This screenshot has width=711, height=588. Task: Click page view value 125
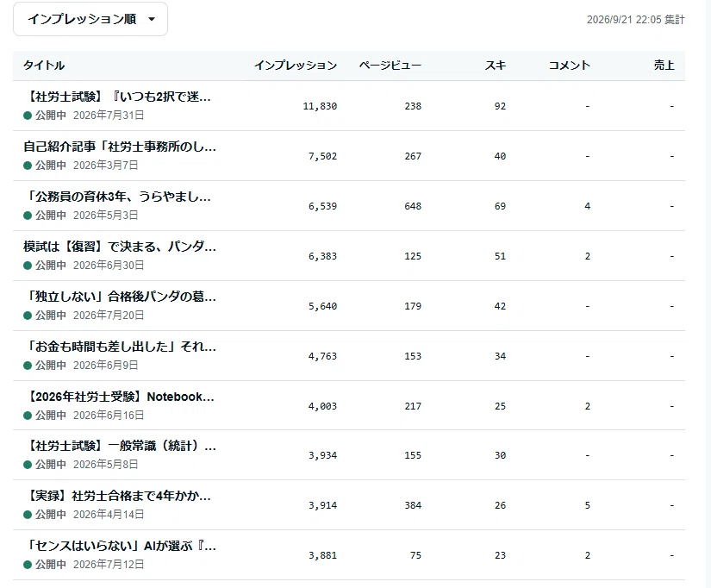(x=413, y=256)
